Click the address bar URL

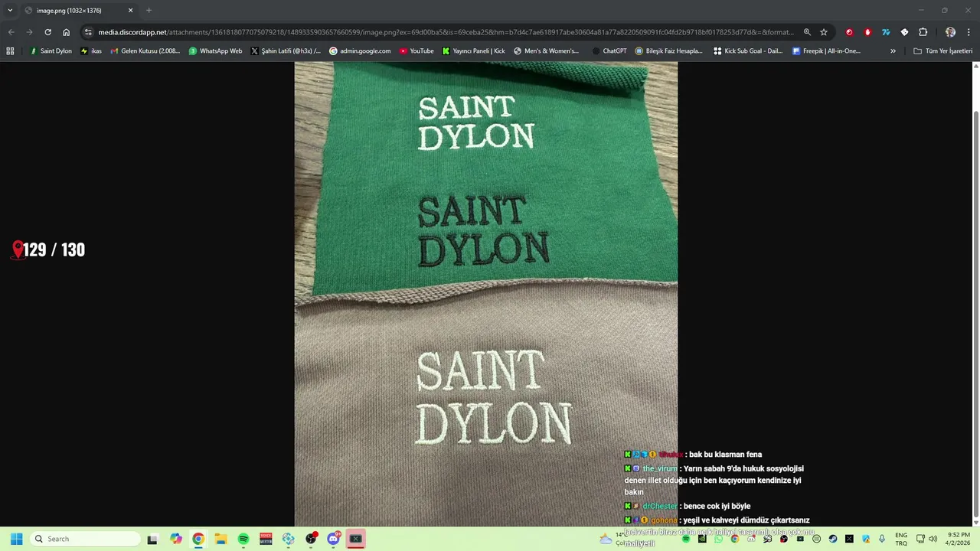pyautogui.click(x=446, y=32)
